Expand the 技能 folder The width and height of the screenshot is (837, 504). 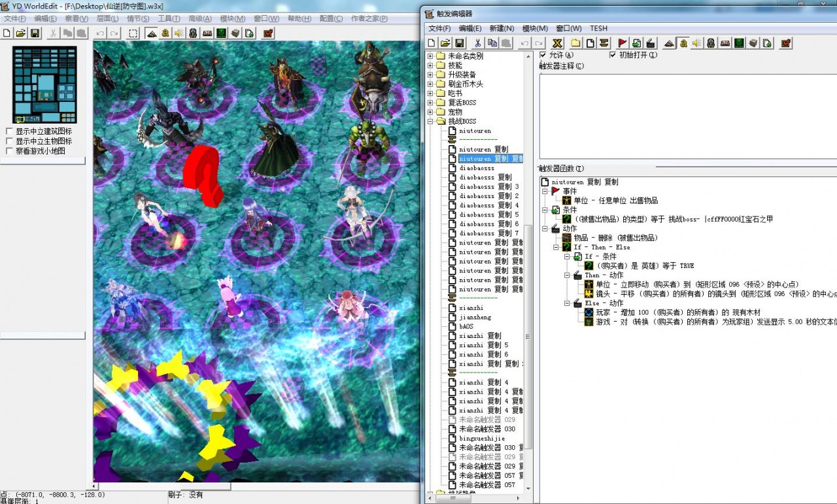tap(430, 65)
